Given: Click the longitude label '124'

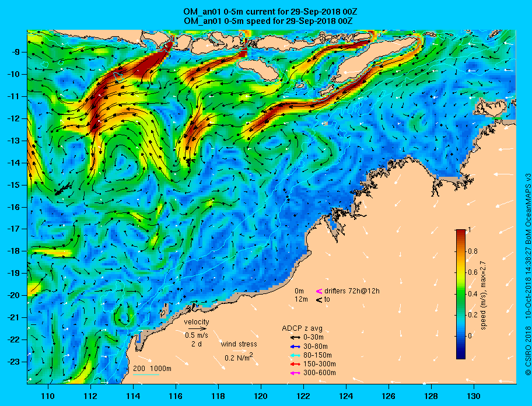Looking at the screenshot, I should [x=346, y=396].
